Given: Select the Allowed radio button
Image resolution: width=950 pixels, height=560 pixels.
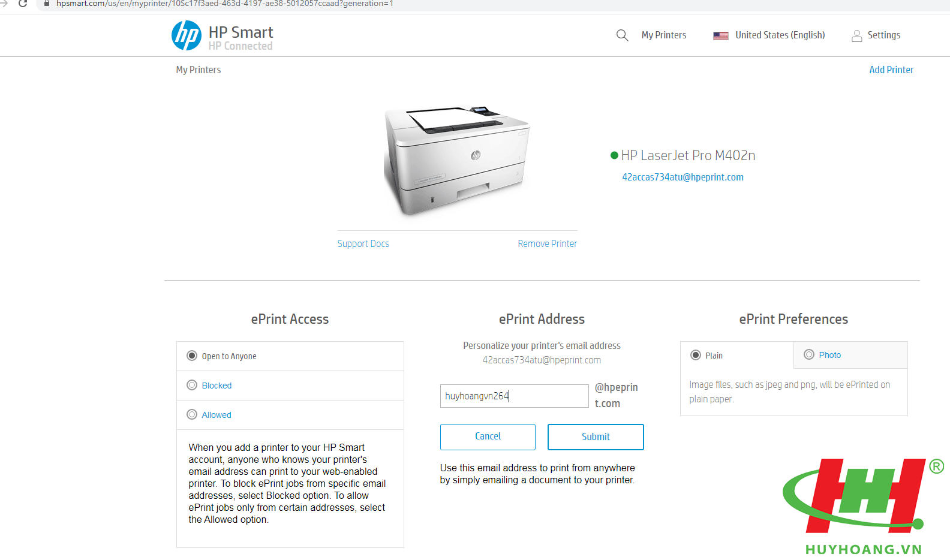Looking at the screenshot, I should [192, 414].
